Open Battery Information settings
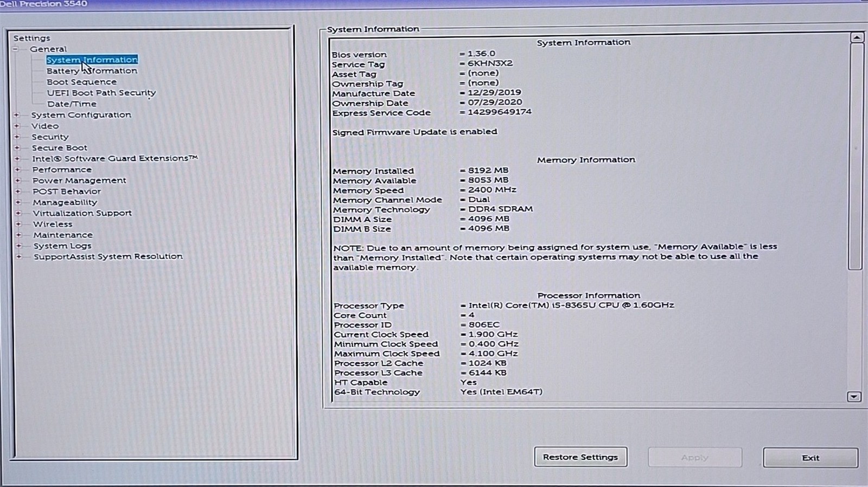Image resolution: width=868 pixels, height=487 pixels. [92, 71]
